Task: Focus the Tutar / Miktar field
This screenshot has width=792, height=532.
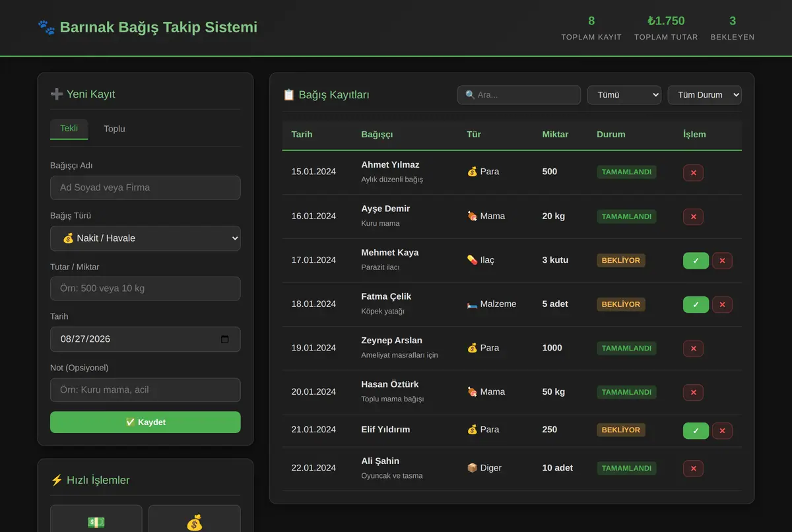Action: [x=145, y=288]
